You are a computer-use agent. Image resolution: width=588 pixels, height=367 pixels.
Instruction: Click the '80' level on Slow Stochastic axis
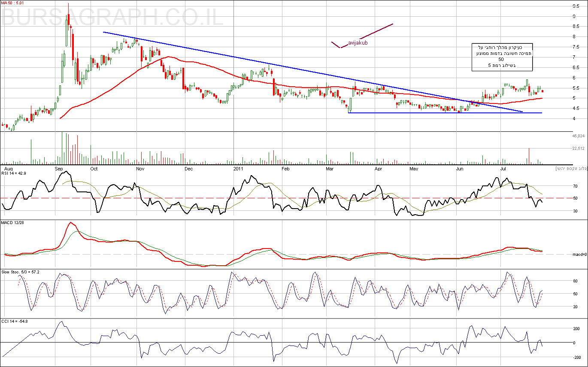click(574, 282)
